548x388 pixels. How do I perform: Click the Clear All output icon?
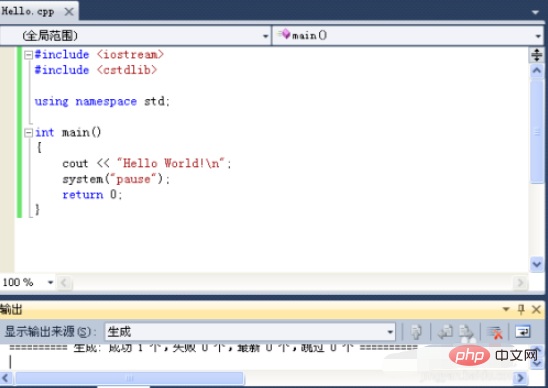coord(495,332)
